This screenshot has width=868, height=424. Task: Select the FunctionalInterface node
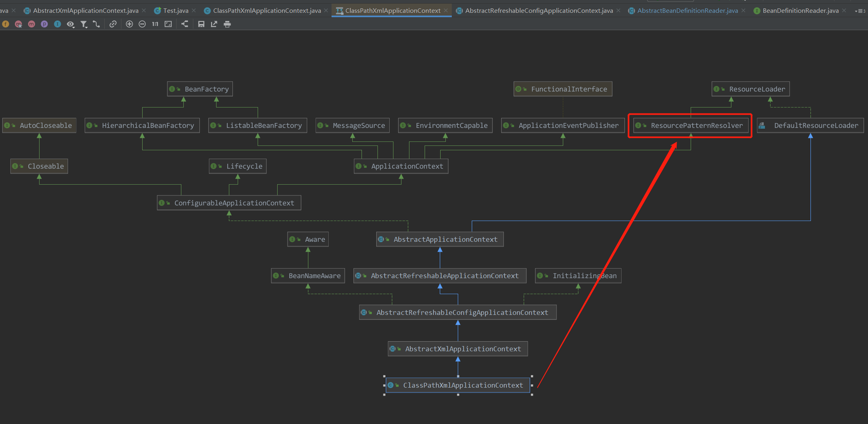pyautogui.click(x=563, y=89)
